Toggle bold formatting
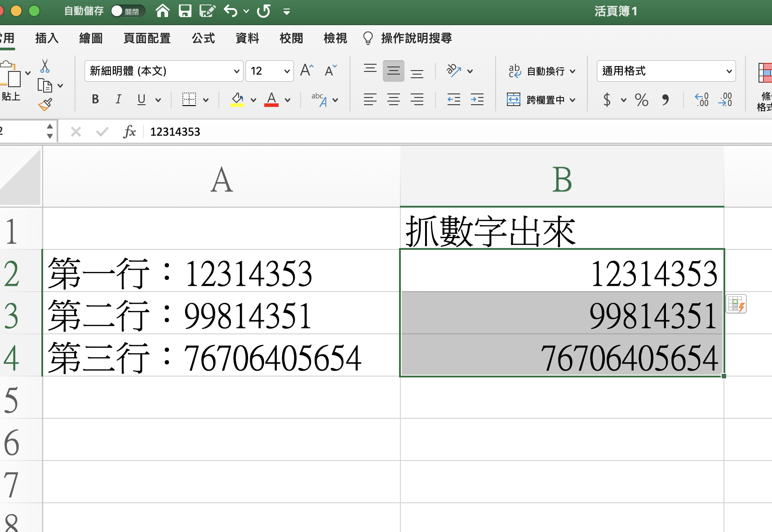This screenshot has width=772, height=532. tap(95, 99)
